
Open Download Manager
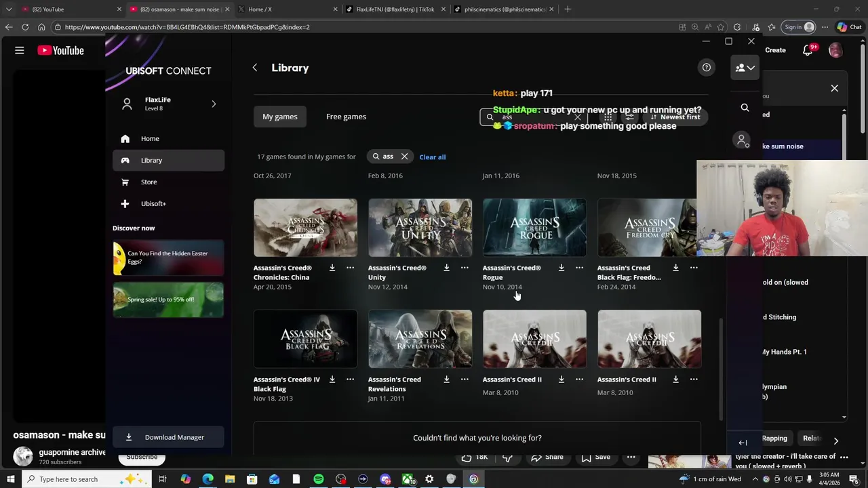[x=168, y=437]
